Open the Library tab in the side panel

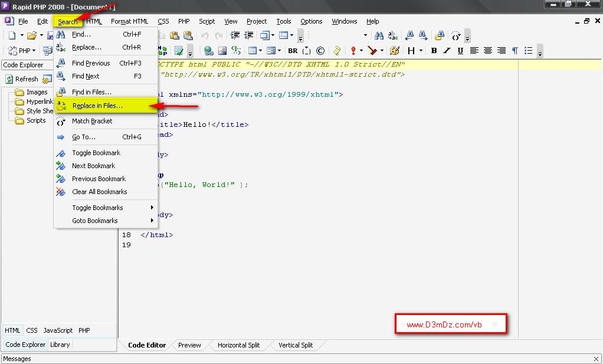[x=60, y=345]
